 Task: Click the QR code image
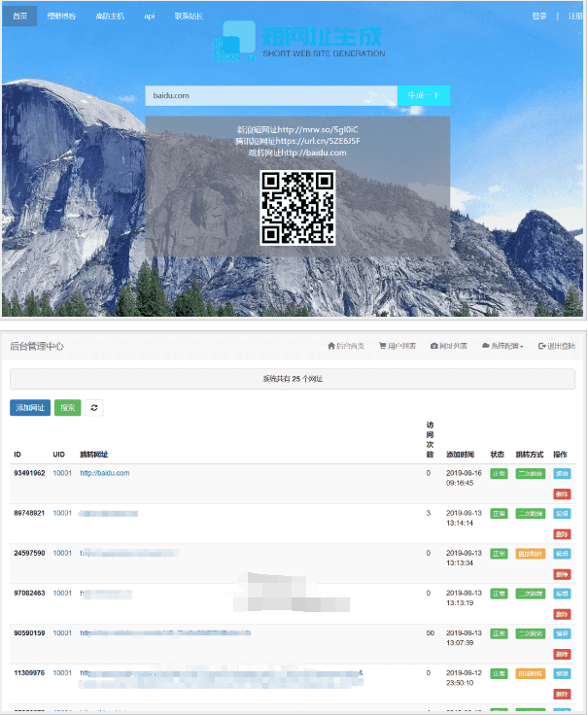(x=297, y=207)
